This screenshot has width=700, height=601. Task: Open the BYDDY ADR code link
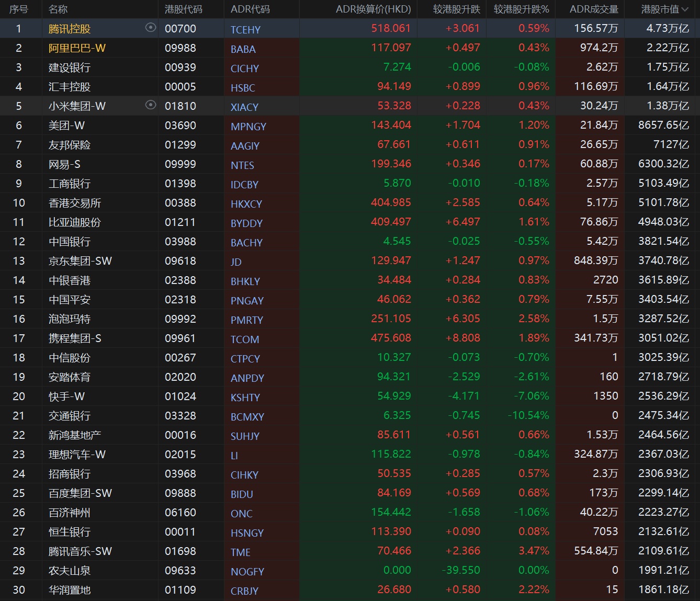246,223
